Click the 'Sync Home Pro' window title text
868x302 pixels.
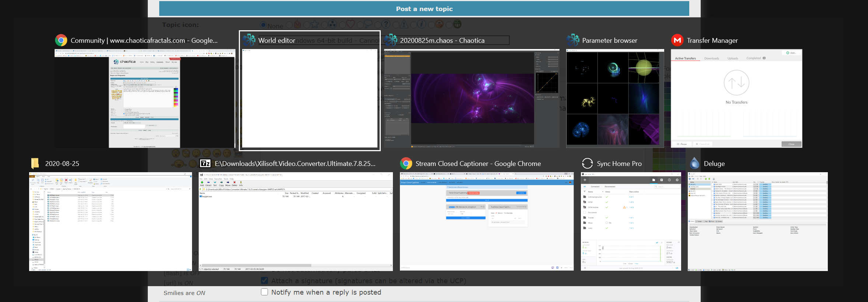[x=619, y=164]
